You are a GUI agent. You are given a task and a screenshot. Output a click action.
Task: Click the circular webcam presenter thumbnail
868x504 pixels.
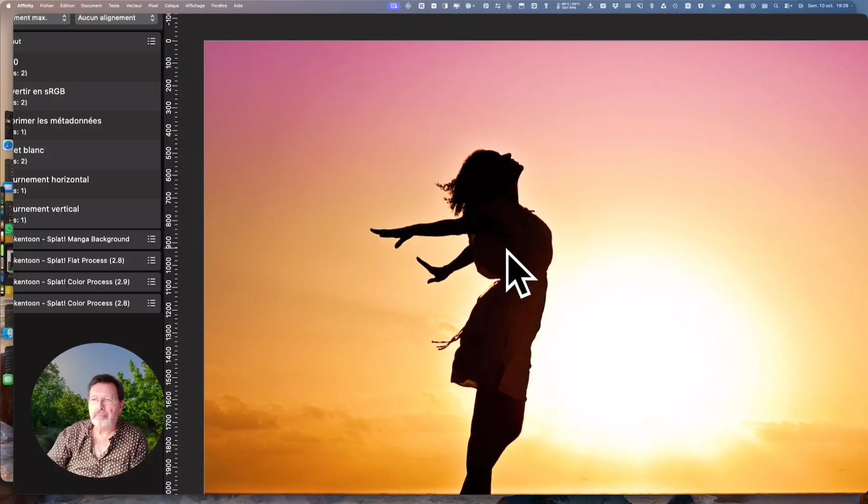click(98, 410)
